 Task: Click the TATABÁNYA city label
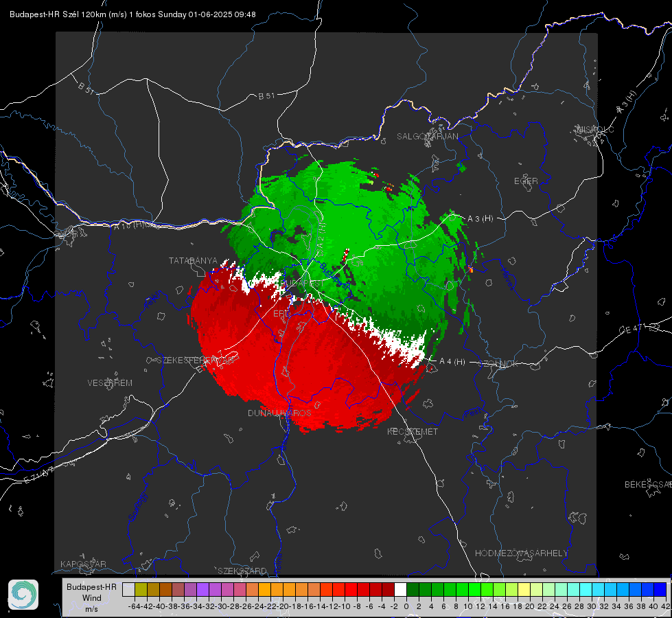(193, 261)
